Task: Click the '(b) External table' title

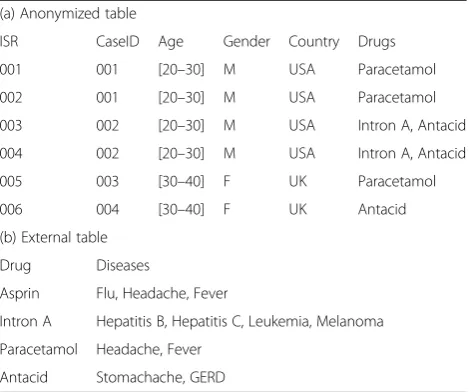Action: coord(54,238)
